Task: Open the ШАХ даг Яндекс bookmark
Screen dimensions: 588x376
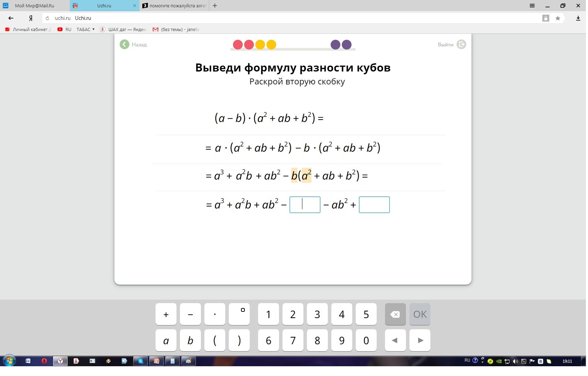Action: point(124,29)
